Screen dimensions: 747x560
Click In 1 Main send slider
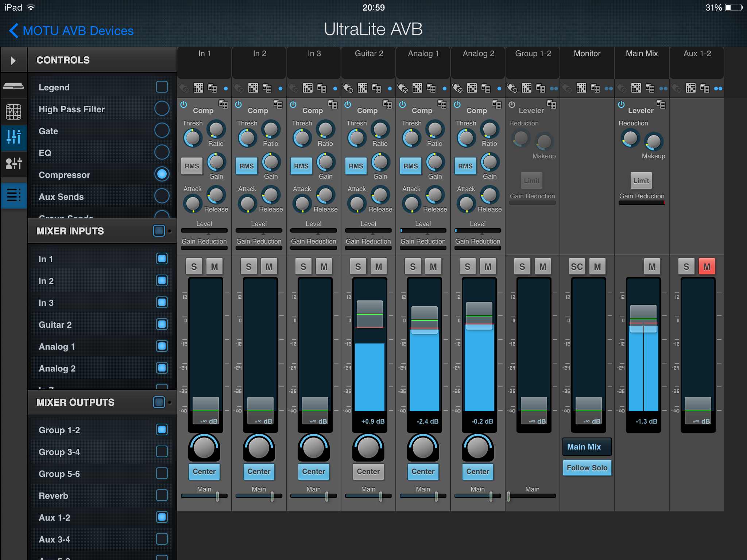(x=204, y=496)
